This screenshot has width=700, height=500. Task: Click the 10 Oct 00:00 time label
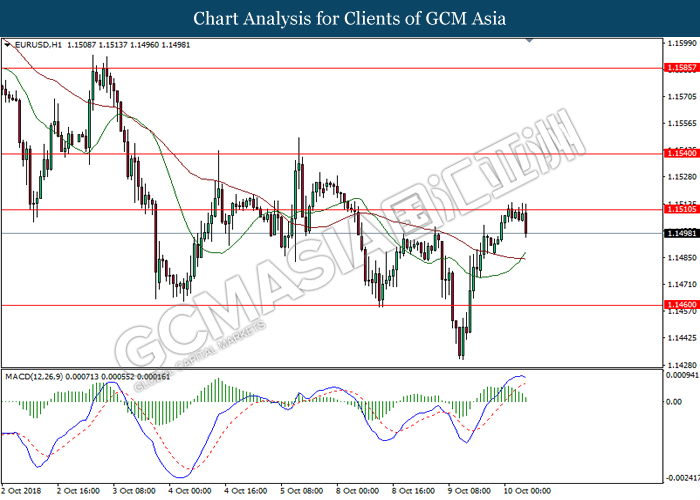tap(527, 491)
